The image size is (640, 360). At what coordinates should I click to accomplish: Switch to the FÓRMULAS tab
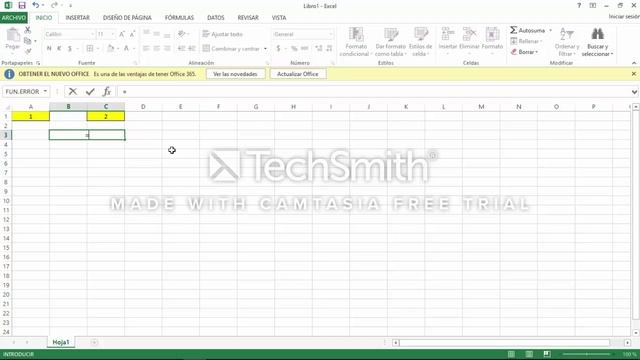tap(179, 18)
